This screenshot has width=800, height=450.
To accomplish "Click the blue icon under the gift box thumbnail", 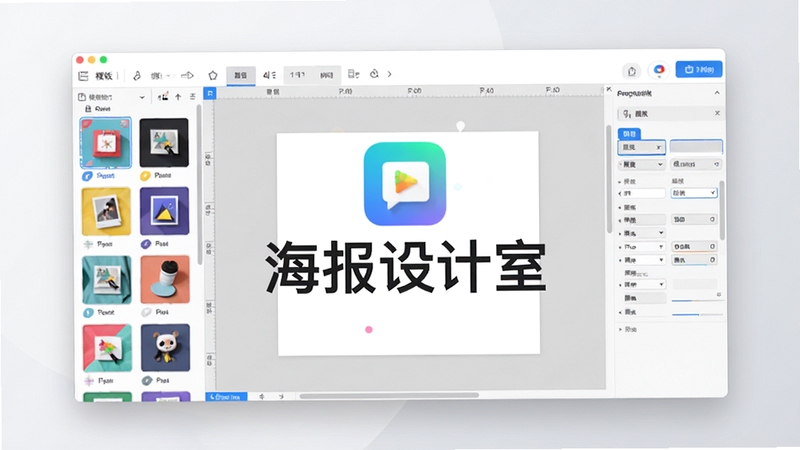I will coord(87,176).
